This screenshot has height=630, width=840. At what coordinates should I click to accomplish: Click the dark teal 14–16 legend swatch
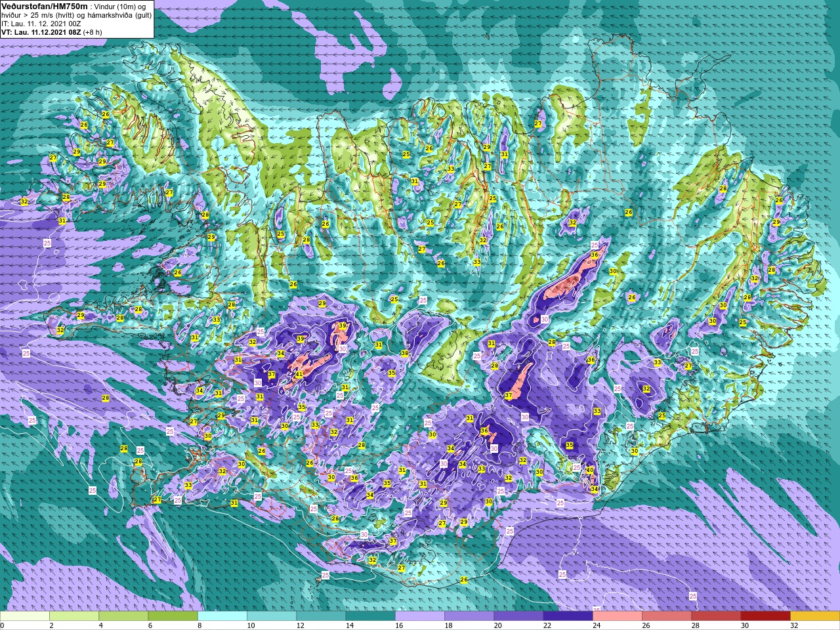pos(371,616)
